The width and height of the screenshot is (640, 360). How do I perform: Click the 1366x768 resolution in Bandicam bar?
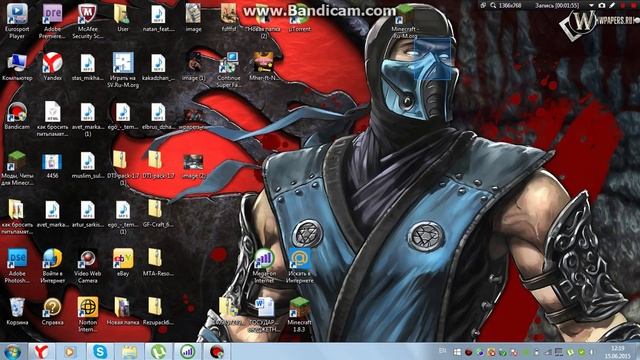click(x=510, y=6)
